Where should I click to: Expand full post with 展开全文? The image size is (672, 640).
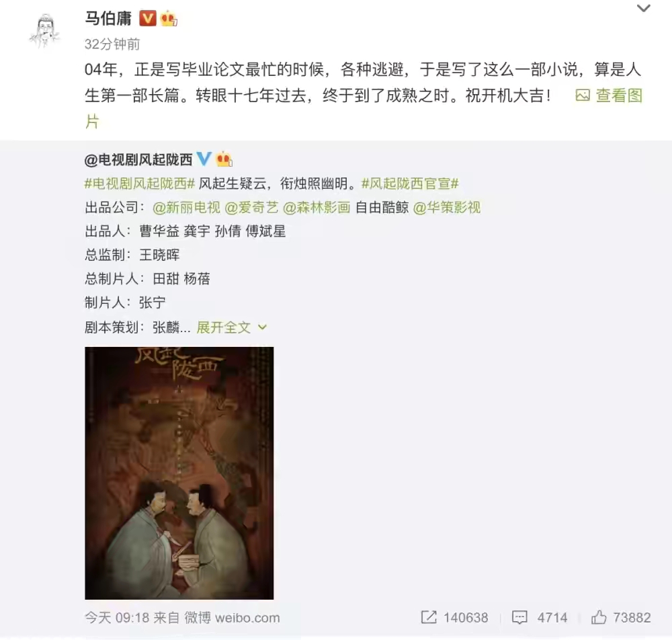(231, 327)
